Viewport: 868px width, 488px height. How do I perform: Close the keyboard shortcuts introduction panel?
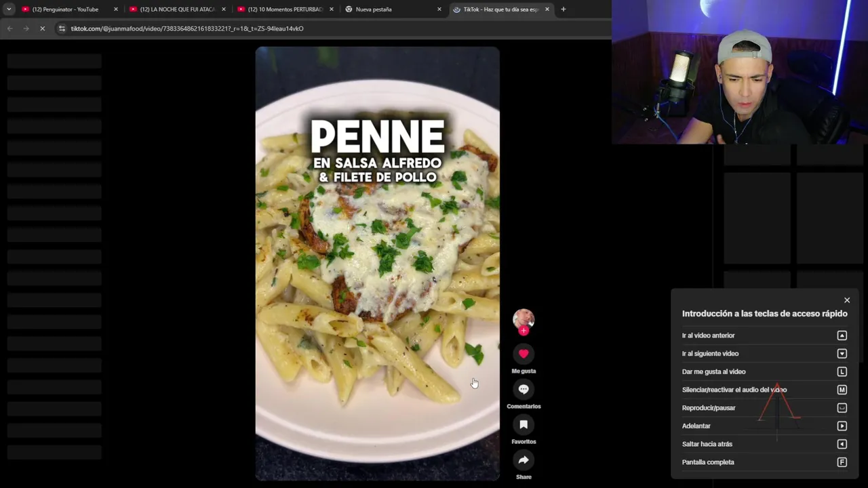click(x=847, y=300)
